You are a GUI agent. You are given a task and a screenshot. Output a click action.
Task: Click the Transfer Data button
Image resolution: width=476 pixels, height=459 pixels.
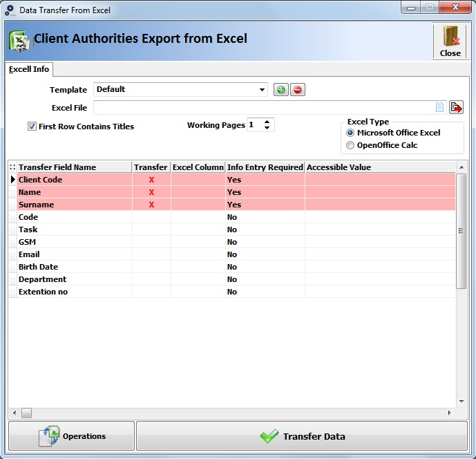[302, 436]
